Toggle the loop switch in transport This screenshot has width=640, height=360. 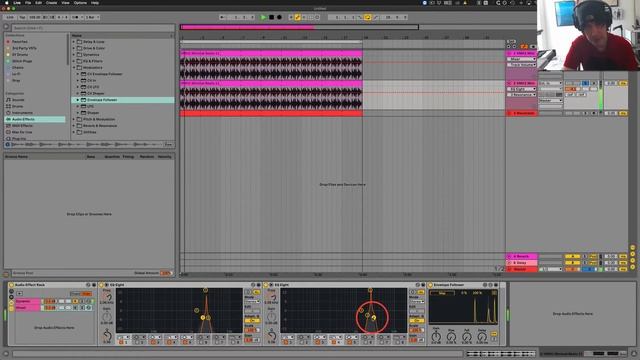point(367,18)
